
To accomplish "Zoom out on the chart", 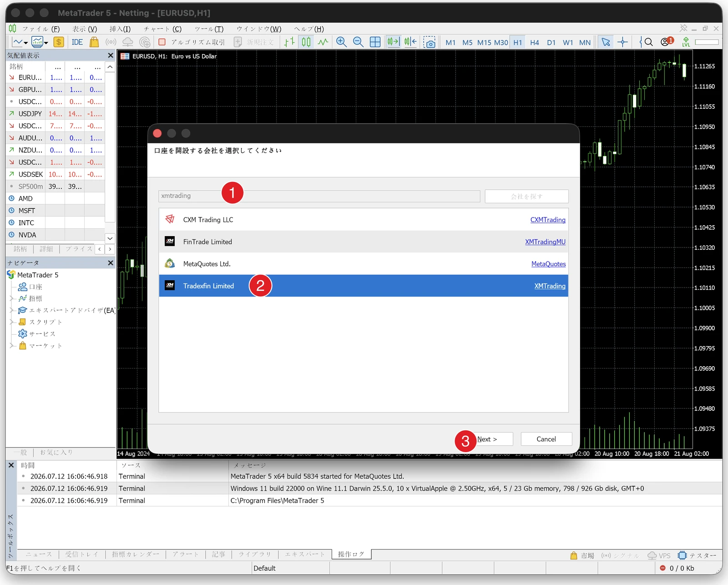I will [x=358, y=42].
